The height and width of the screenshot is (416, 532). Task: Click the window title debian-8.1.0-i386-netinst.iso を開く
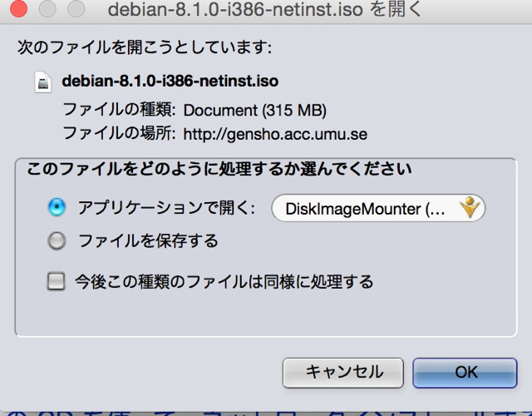tap(265, 9)
